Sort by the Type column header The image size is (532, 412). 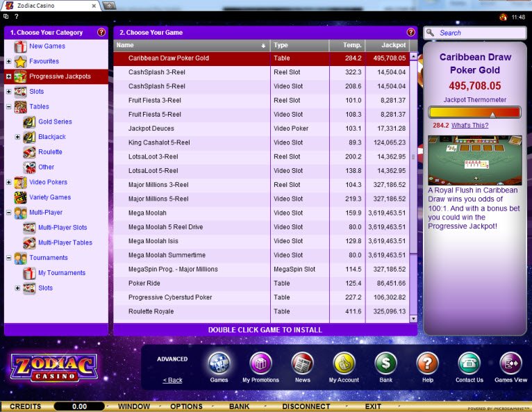tap(299, 45)
